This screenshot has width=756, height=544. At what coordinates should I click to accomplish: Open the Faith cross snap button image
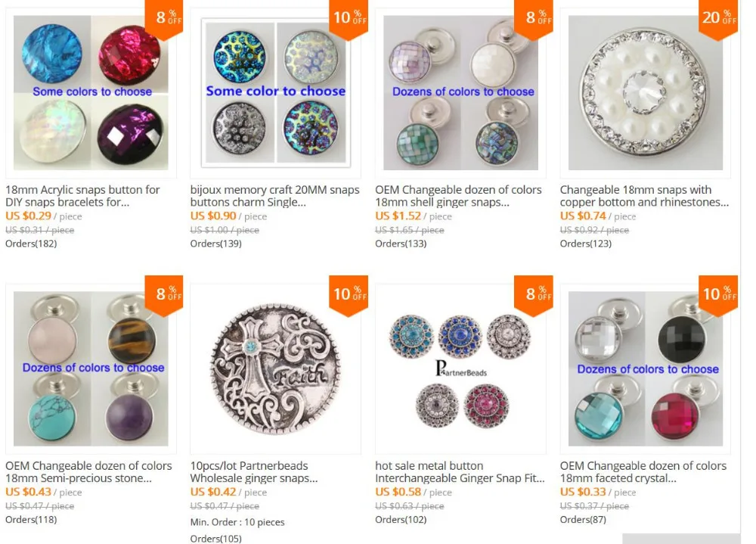coord(275,368)
